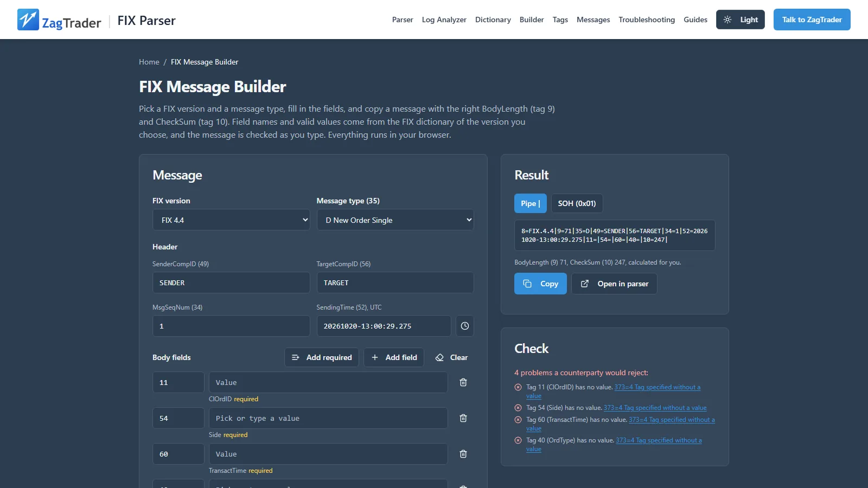Screen dimensions: 868x488
Task: Click the Add field button
Action: (x=394, y=357)
